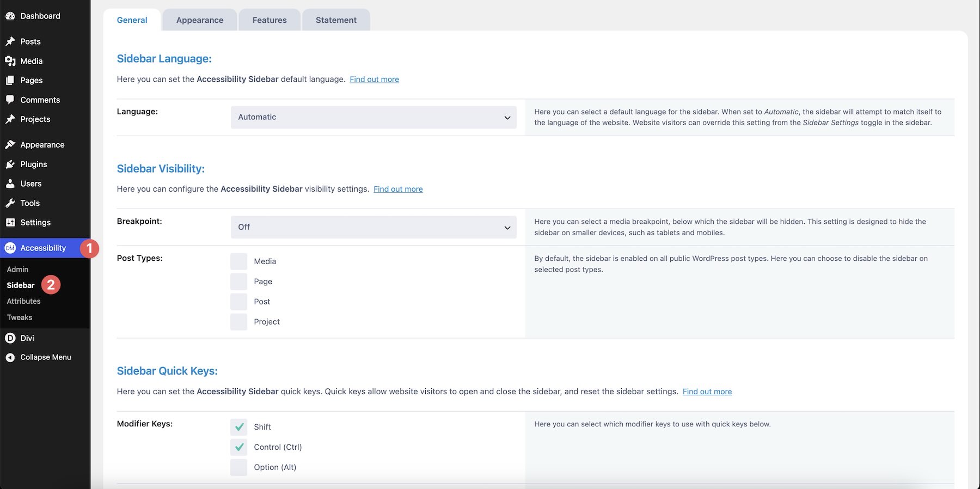980x489 pixels.
Task: Click the Media library icon
Action: [10, 61]
